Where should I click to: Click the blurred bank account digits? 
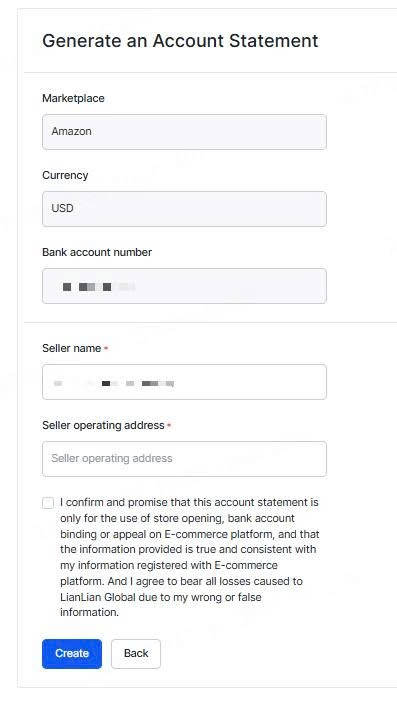tap(99, 287)
